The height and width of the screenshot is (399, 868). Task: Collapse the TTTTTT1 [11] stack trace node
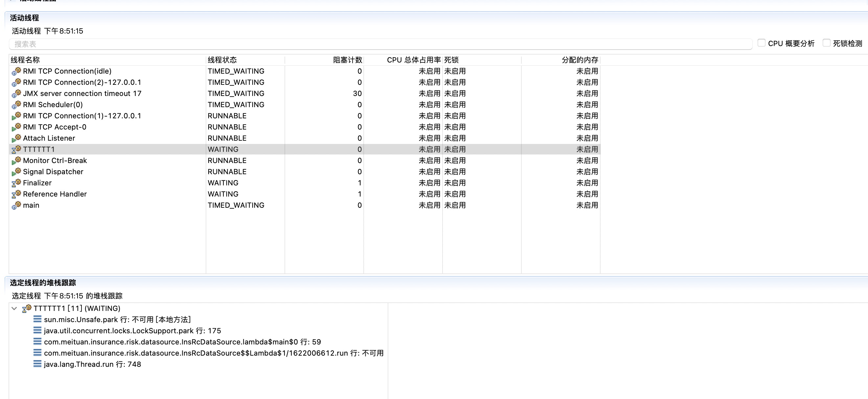14,308
